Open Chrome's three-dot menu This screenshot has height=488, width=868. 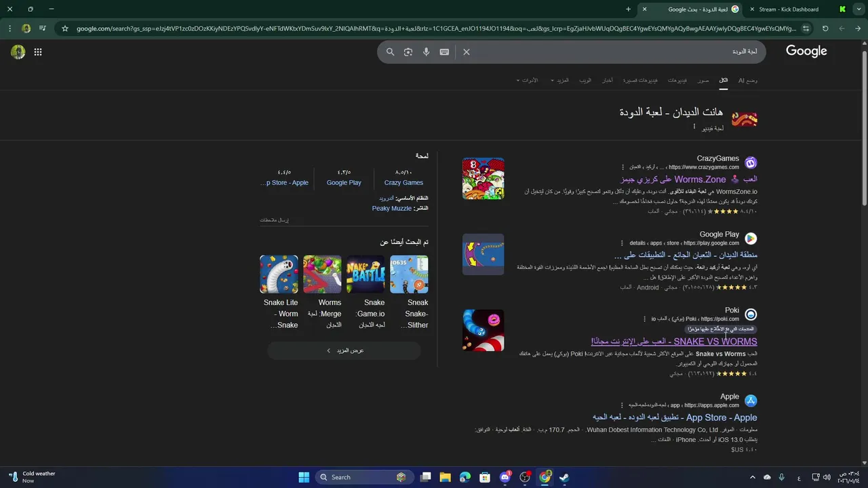9,28
